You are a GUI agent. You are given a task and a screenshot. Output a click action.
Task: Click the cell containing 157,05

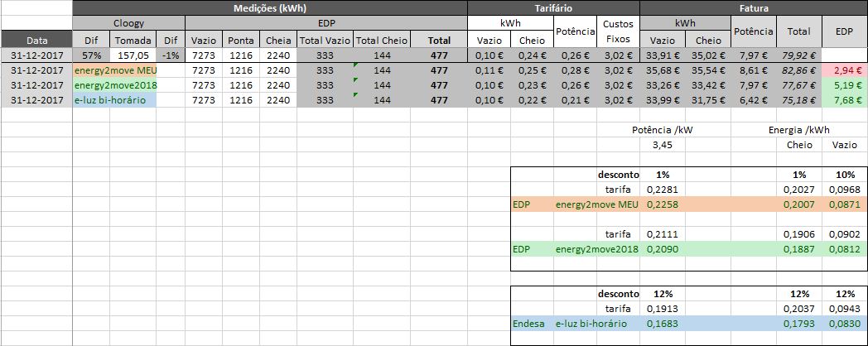point(133,55)
